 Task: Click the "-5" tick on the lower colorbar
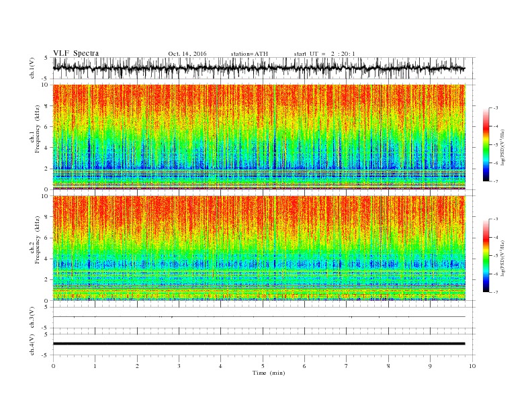pos(496,256)
